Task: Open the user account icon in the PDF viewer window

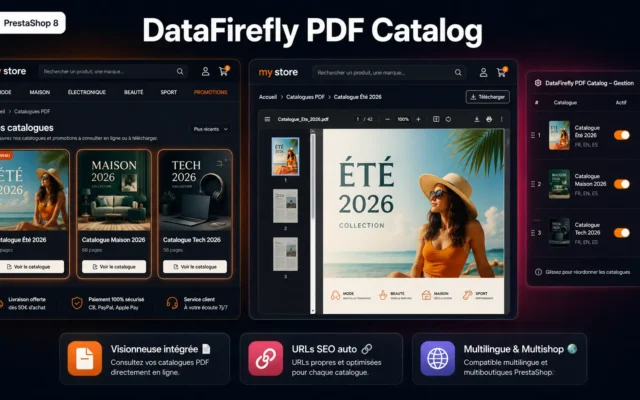Action: click(x=483, y=73)
